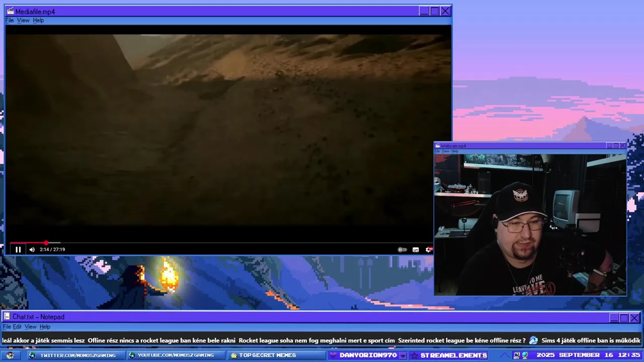Open Help menu in Chat.txt Notepad
Screen dimensions: 644x362
point(45,327)
